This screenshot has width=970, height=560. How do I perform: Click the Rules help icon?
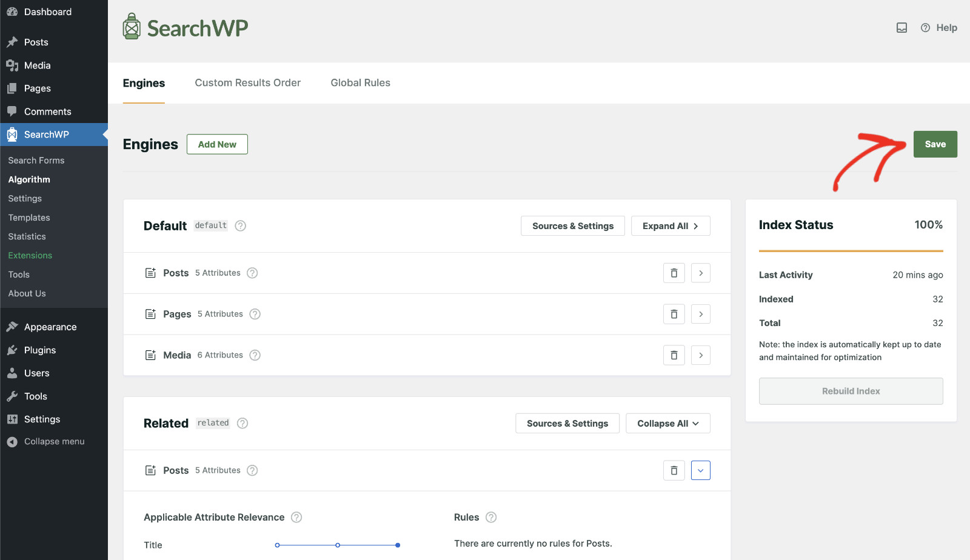[x=491, y=517]
